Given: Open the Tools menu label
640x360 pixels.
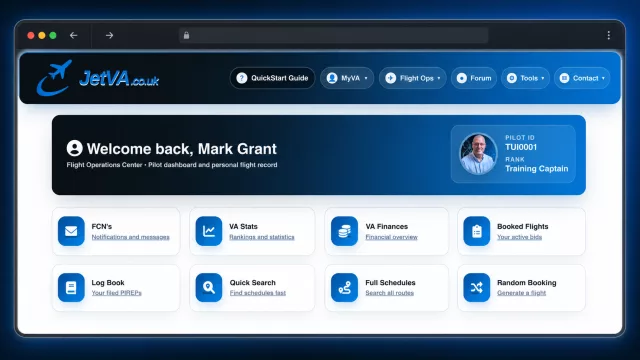Looking at the screenshot, I should pos(529,78).
